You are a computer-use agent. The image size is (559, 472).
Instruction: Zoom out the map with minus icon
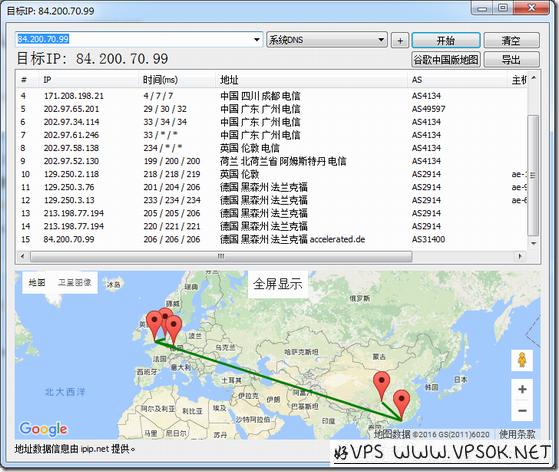[x=522, y=410]
